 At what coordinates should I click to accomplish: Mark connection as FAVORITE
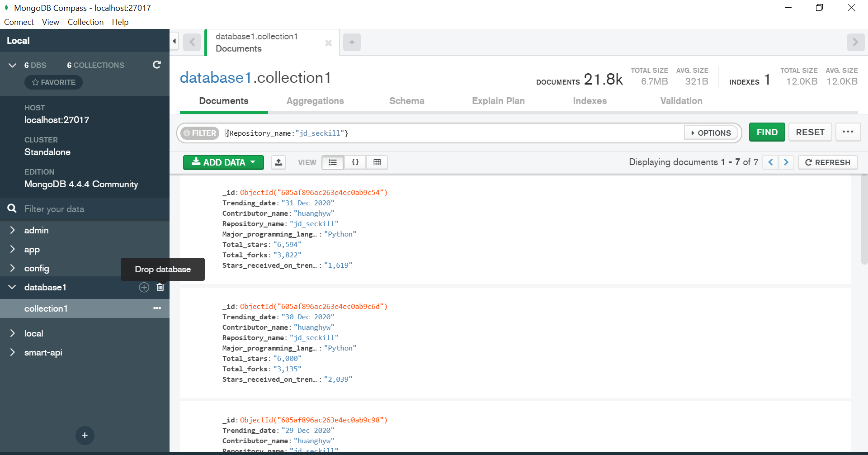53,82
